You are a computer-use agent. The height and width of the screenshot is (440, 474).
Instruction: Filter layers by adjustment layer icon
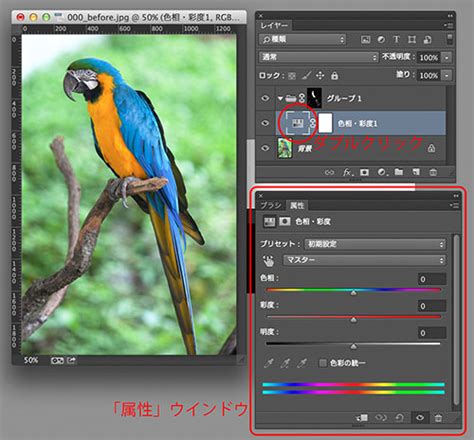(x=381, y=40)
